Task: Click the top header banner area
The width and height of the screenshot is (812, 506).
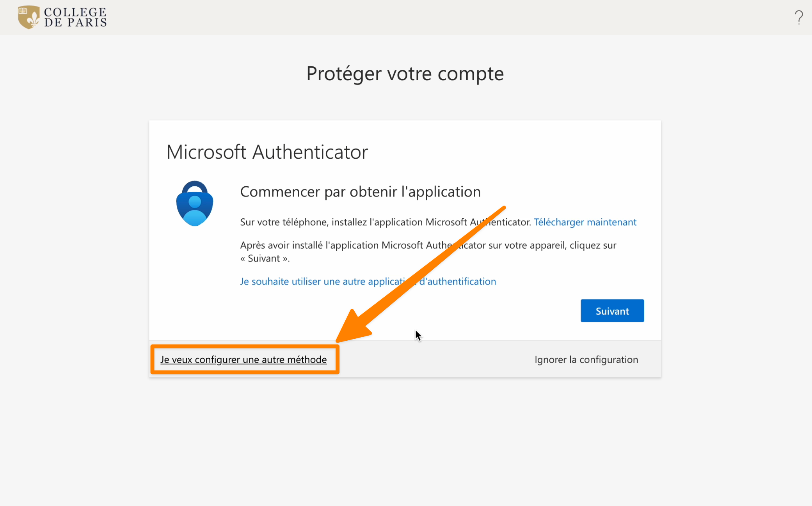Action: pyautogui.click(x=406, y=18)
